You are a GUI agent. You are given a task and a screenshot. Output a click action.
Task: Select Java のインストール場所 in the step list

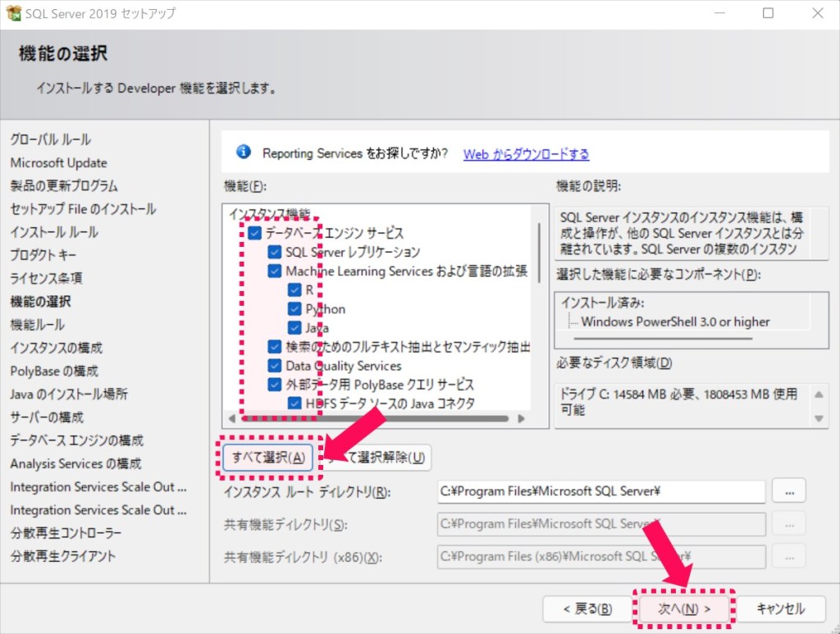pyautogui.click(x=69, y=395)
